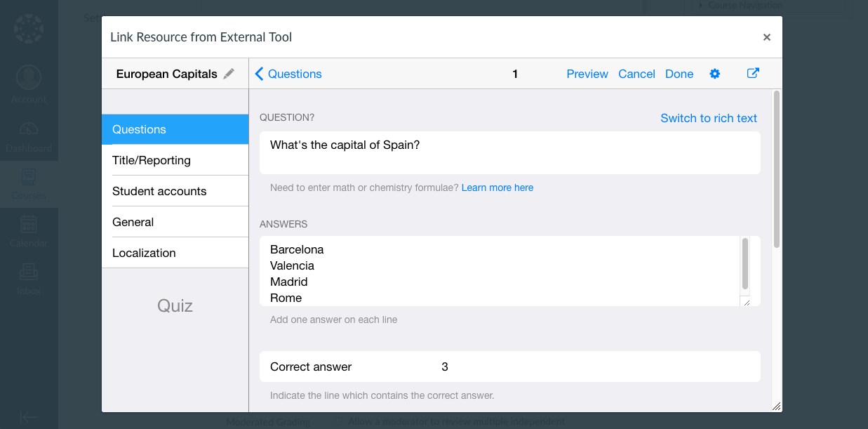Switch to the Title/Reporting section
The height and width of the screenshot is (429, 868).
pyautogui.click(x=175, y=160)
